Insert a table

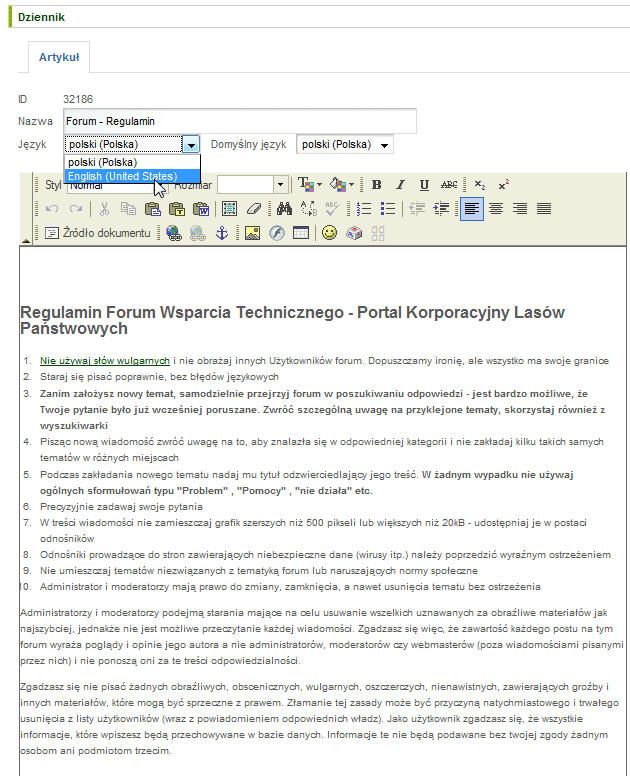pos(301,233)
